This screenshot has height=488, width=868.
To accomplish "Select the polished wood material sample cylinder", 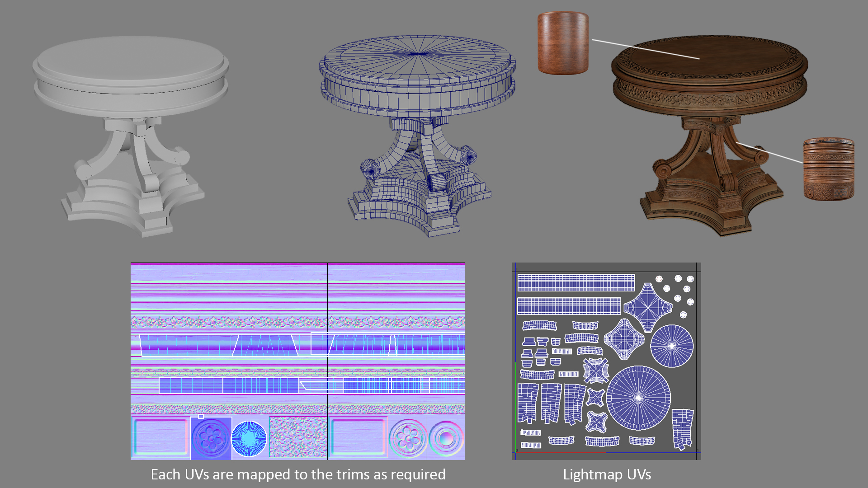I will (x=563, y=43).
